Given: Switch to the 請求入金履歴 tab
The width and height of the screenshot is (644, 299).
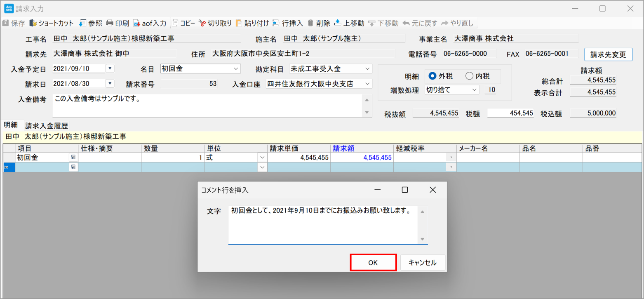Looking at the screenshot, I should pyautogui.click(x=47, y=126).
